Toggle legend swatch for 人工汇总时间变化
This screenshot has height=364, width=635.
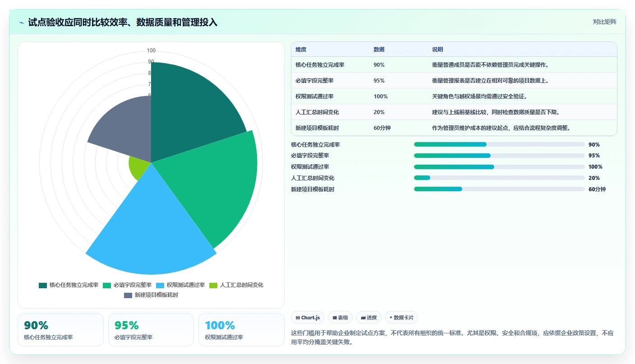(213, 285)
